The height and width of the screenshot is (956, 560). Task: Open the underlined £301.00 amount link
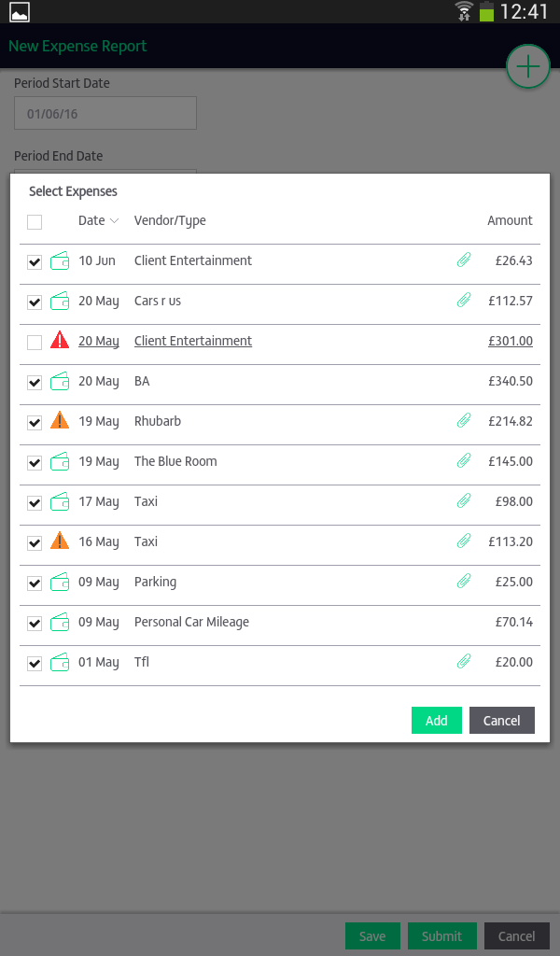[510, 341]
